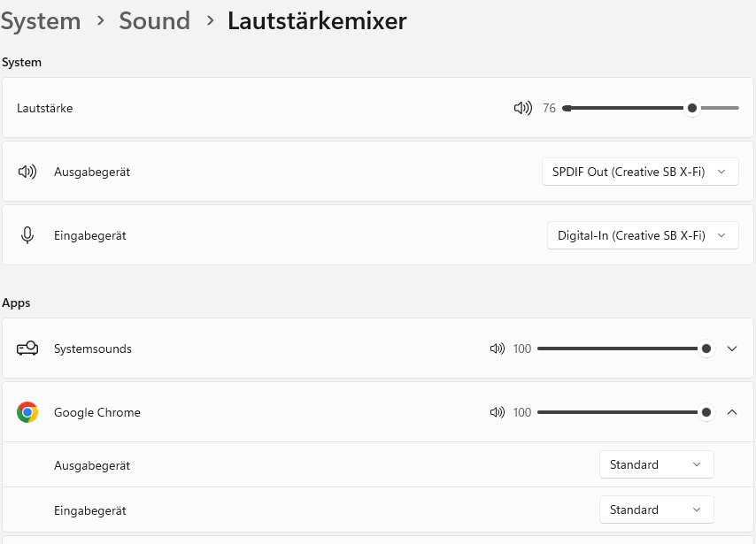Image resolution: width=756 pixels, height=544 pixels.
Task: Mute the main Lautstärke speaker icon
Action: coord(522,108)
